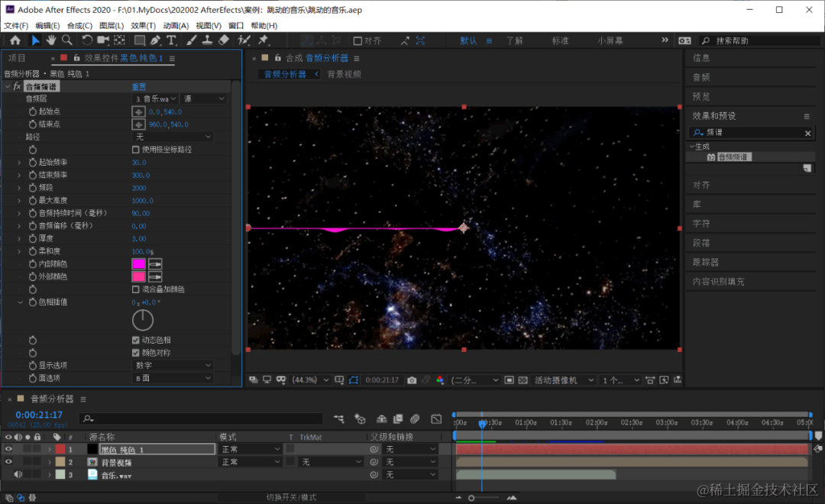Select the 标准 workspace
The image size is (825, 504).
tap(561, 40)
